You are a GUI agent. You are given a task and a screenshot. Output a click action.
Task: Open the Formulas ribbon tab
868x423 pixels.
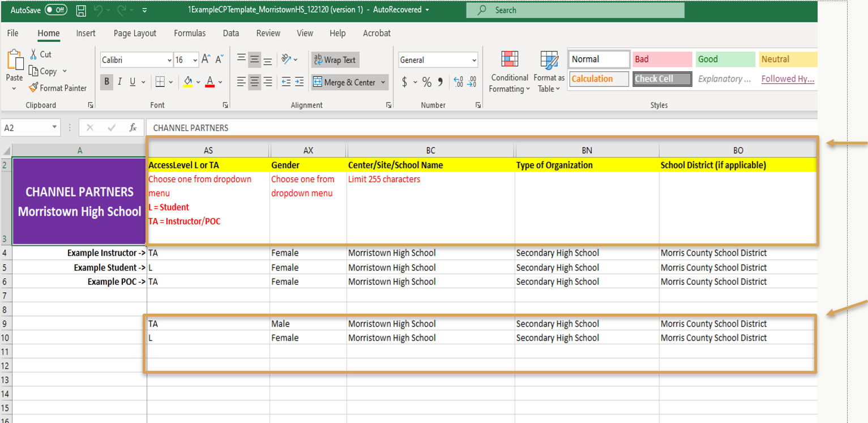point(190,33)
